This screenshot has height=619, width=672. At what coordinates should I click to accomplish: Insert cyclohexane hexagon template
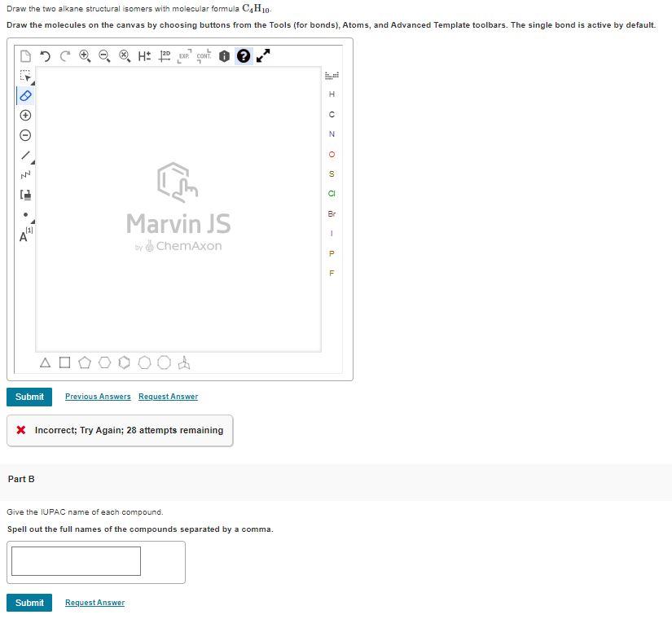104,362
